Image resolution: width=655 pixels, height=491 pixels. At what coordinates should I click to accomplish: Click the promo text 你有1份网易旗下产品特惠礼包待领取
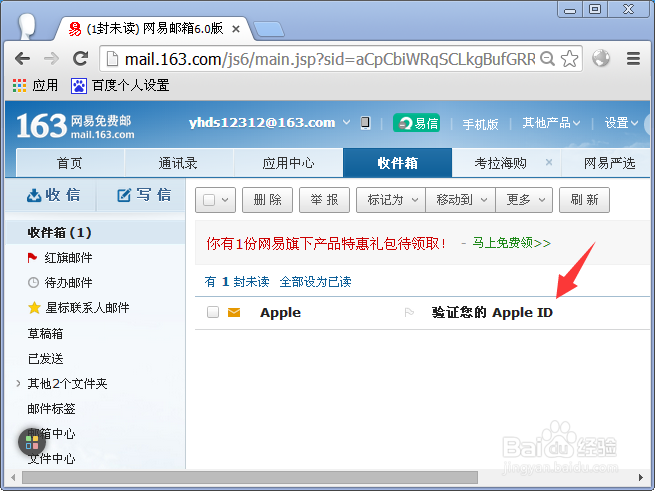tap(327, 243)
